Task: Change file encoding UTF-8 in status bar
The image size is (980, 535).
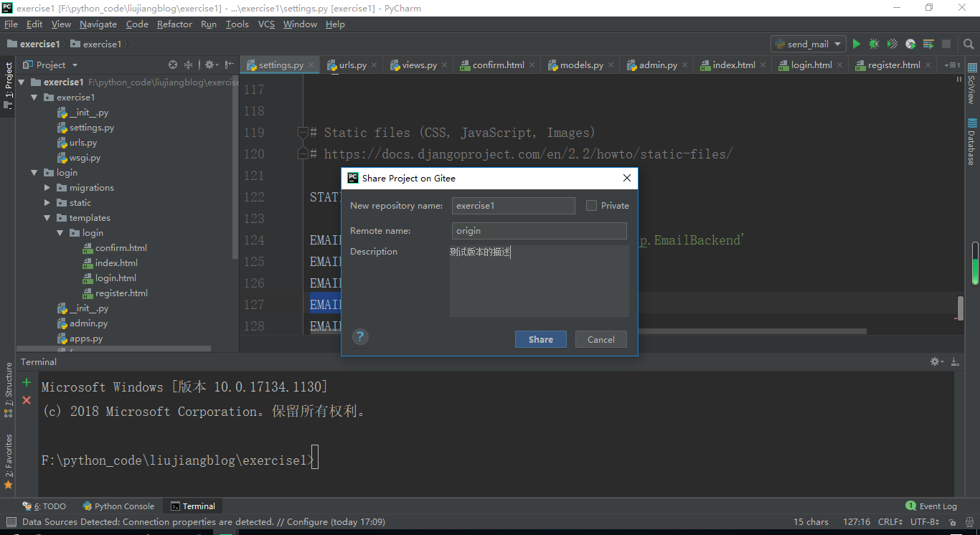Action: (925, 522)
